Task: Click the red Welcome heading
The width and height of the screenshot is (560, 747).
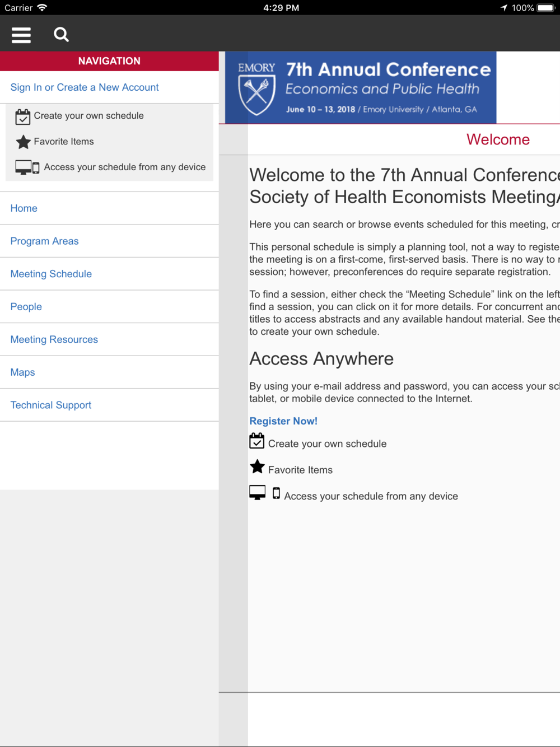Action: (x=498, y=139)
